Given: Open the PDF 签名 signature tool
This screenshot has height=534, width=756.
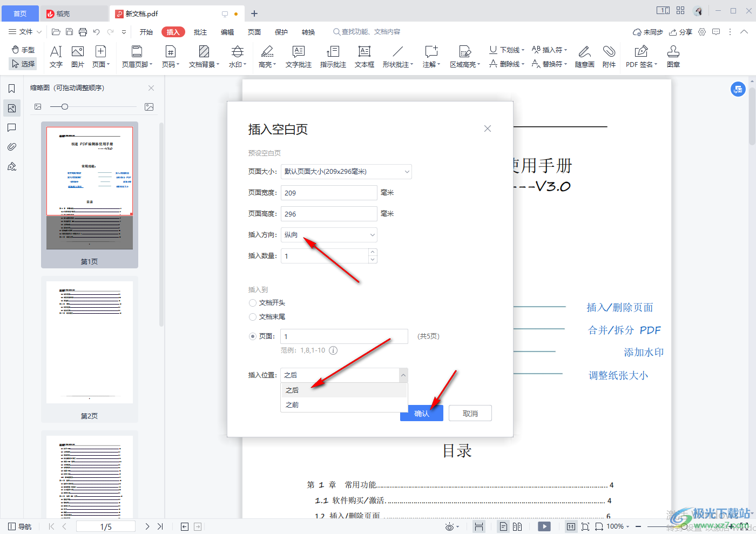Looking at the screenshot, I should click(x=642, y=57).
